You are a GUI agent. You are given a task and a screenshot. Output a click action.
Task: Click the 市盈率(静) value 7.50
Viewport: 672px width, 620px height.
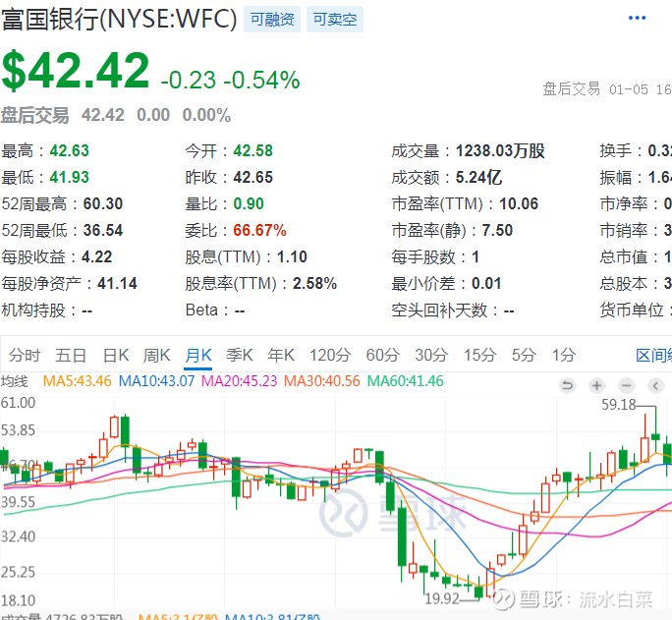pyautogui.click(x=497, y=231)
